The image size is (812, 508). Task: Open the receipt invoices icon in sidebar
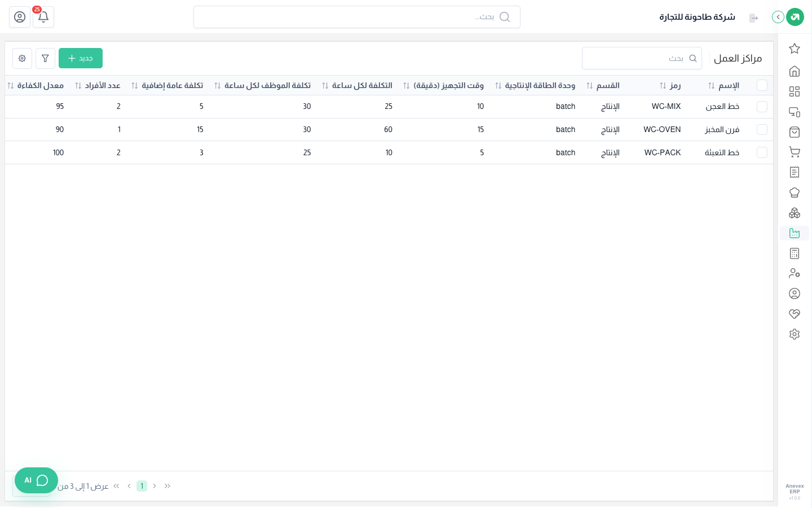click(795, 172)
